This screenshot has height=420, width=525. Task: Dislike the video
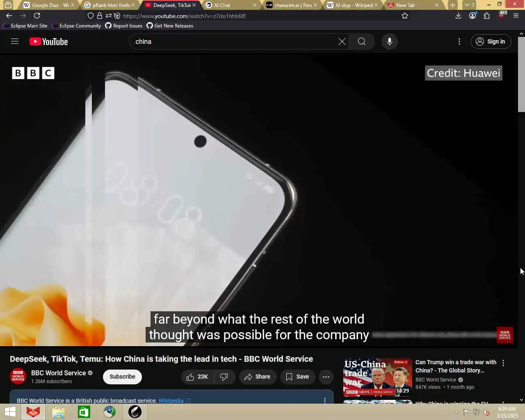[x=224, y=377]
